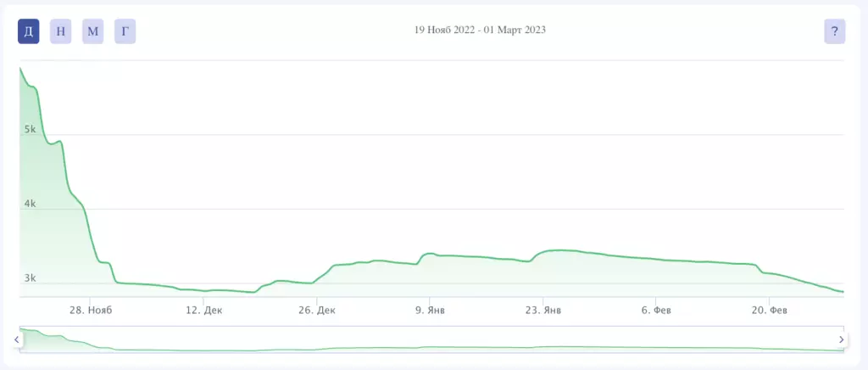Switch to the М monthly period button
The height and width of the screenshot is (370, 868).
[93, 31]
